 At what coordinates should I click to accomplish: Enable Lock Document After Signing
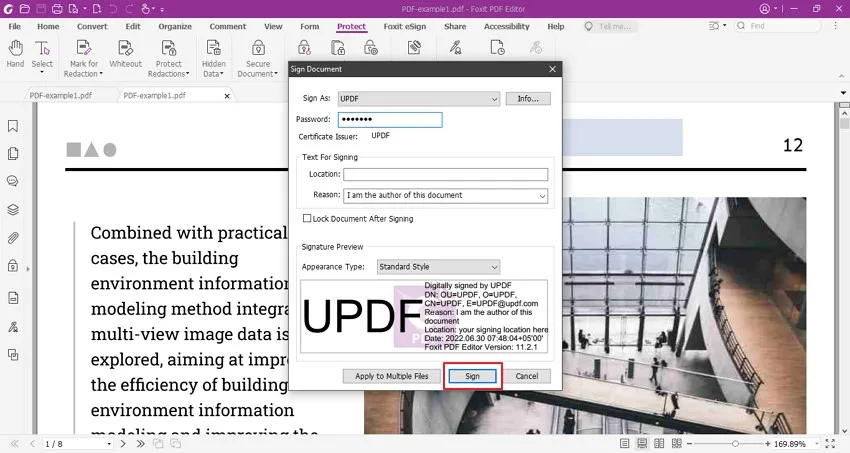point(307,218)
